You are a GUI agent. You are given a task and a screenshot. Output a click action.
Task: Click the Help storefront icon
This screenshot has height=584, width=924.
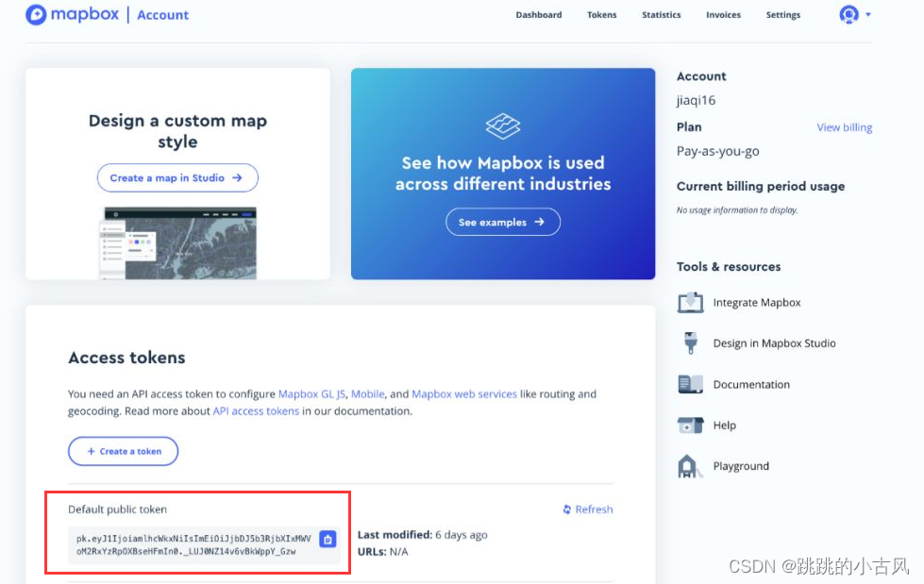[690, 425]
